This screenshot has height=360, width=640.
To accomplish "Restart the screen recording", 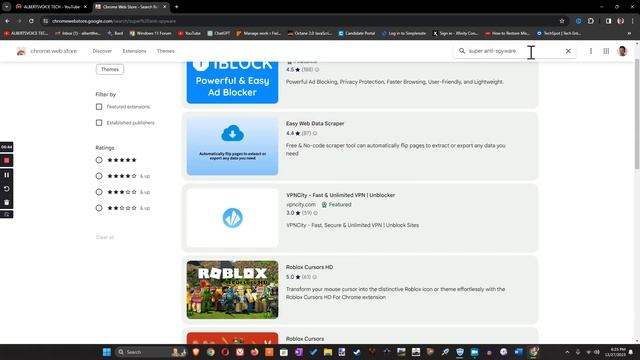I will [x=7, y=189].
